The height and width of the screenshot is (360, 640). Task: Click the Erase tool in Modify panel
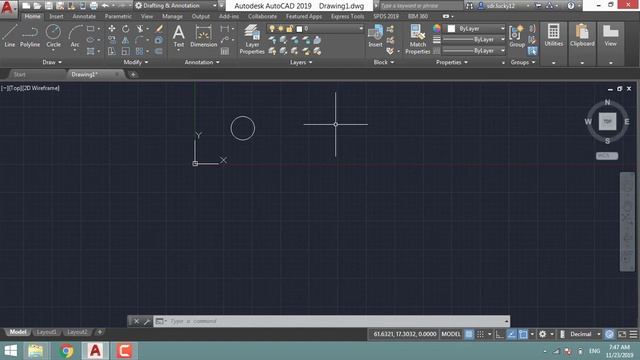(159, 29)
